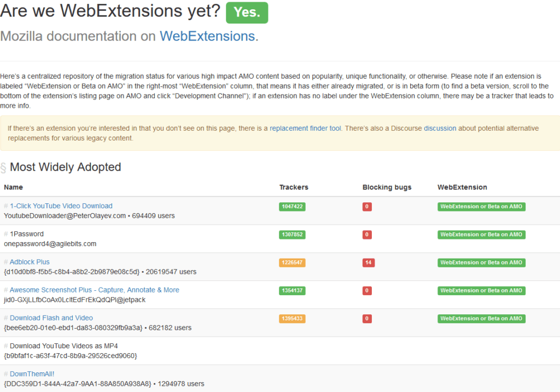Open tracker bug 1395433

coord(292,318)
